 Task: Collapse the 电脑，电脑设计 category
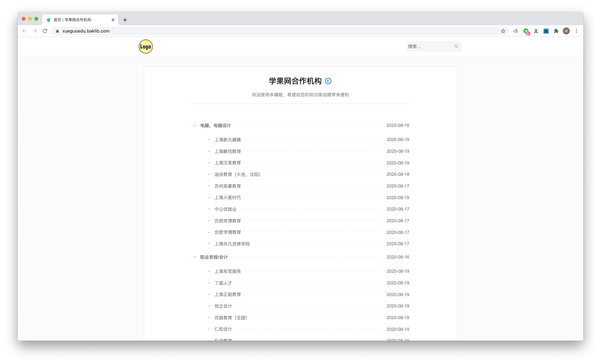194,125
